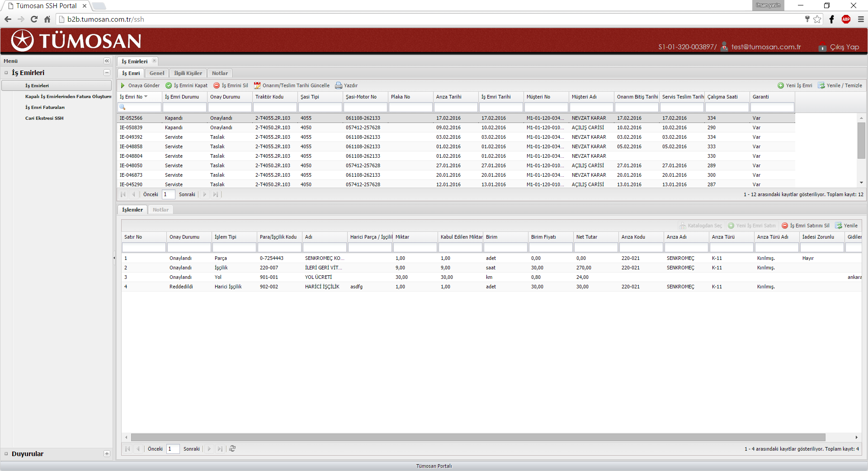Screen dimensions: 868x471
Task: Open İş Emri Faturaları menu item
Action: (45, 107)
